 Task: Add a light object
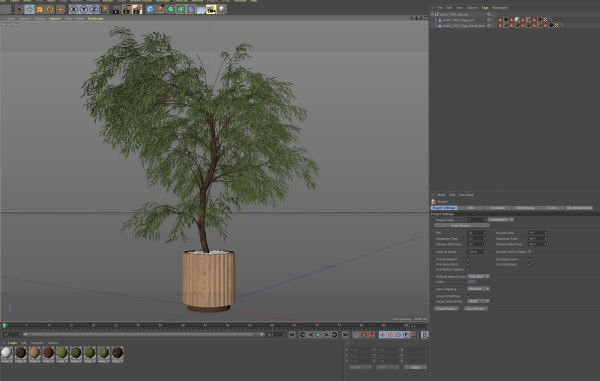pyautogui.click(x=221, y=9)
